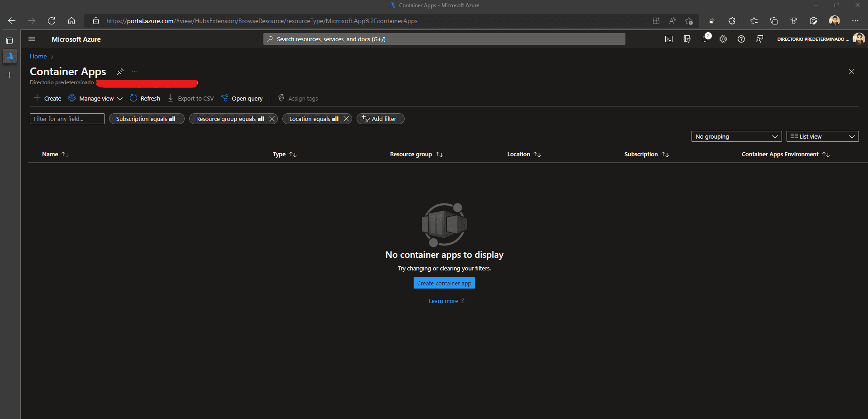Open the feedback icon

(x=759, y=39)
